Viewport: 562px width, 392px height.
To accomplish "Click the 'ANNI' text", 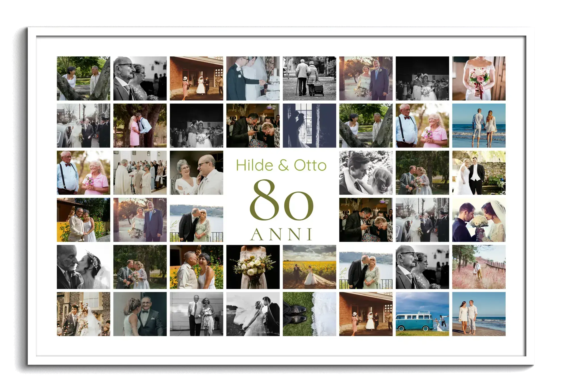I will [x=281, y=234].
